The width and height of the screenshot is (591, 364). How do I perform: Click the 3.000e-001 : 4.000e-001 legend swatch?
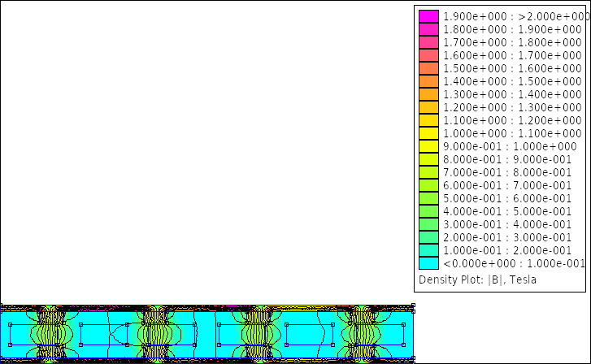point(428,224)
